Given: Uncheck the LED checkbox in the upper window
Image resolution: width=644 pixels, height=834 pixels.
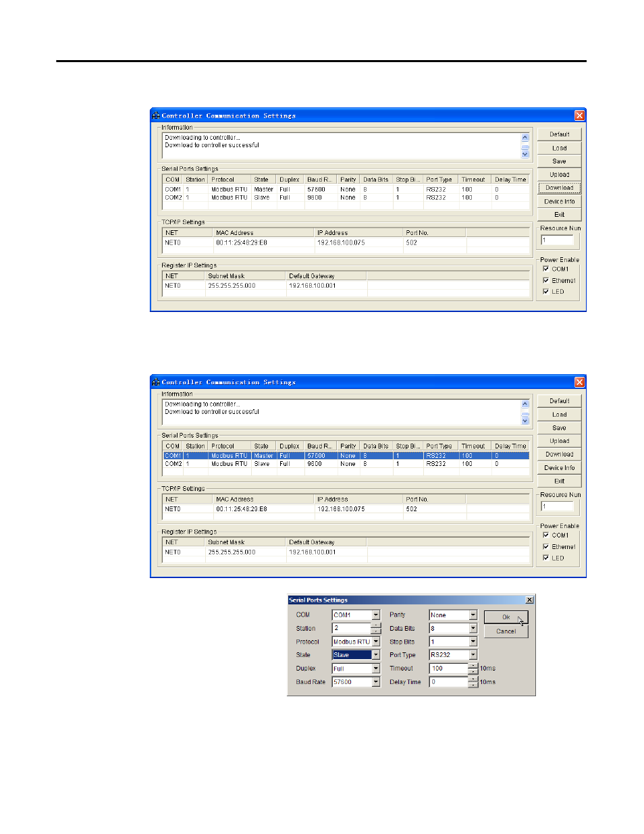Looking at the screenshot, I should [546, 292].
